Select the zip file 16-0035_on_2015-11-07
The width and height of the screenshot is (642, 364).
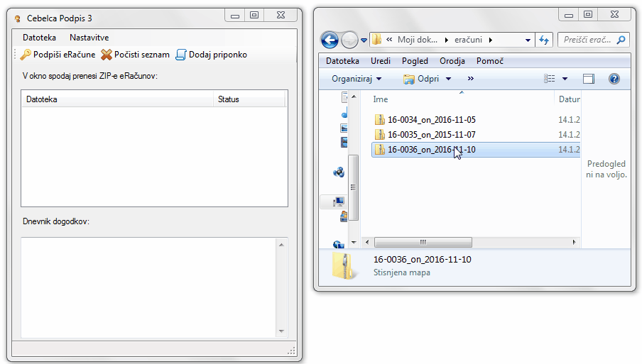431,135
